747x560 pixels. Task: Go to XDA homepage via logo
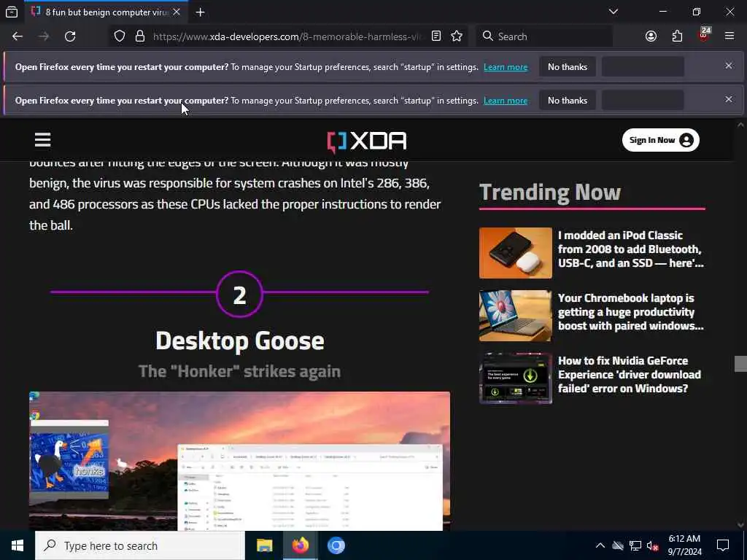click(x=367, y=141)
